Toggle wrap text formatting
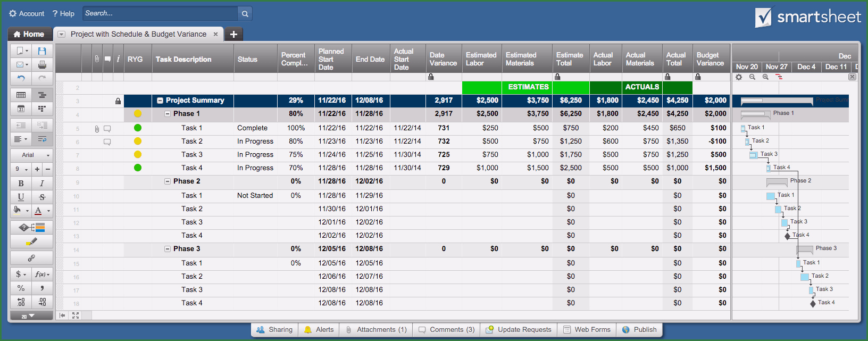The height and width of the screenshot is (341, 868). pos(42,139)
